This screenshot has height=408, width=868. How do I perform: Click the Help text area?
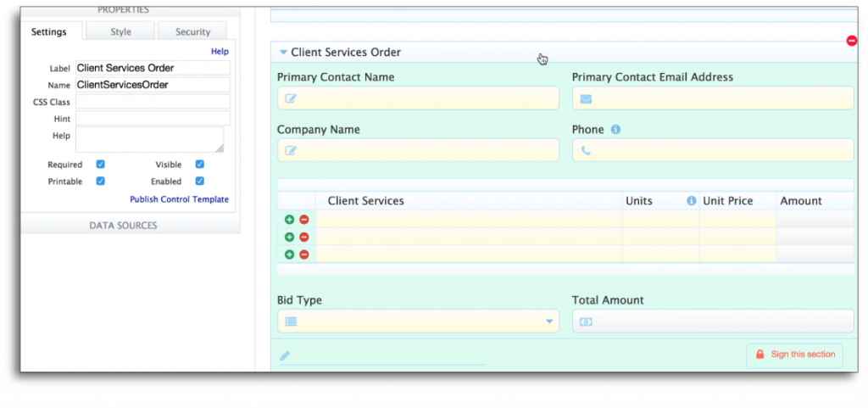pyautogui.click(x=150, y=139)
